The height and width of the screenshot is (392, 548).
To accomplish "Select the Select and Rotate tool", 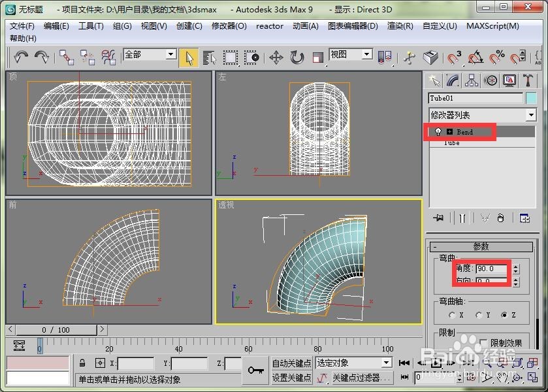I will coord(296,56).
